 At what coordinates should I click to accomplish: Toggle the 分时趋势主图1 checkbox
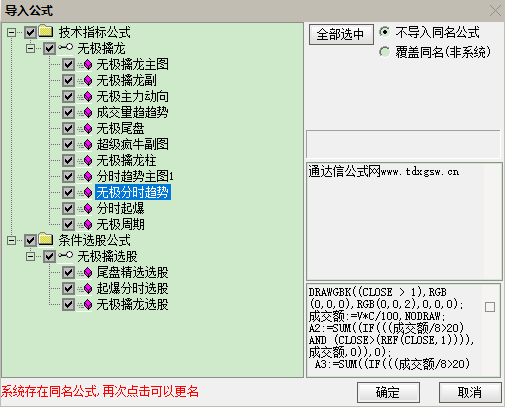[68, 176]
